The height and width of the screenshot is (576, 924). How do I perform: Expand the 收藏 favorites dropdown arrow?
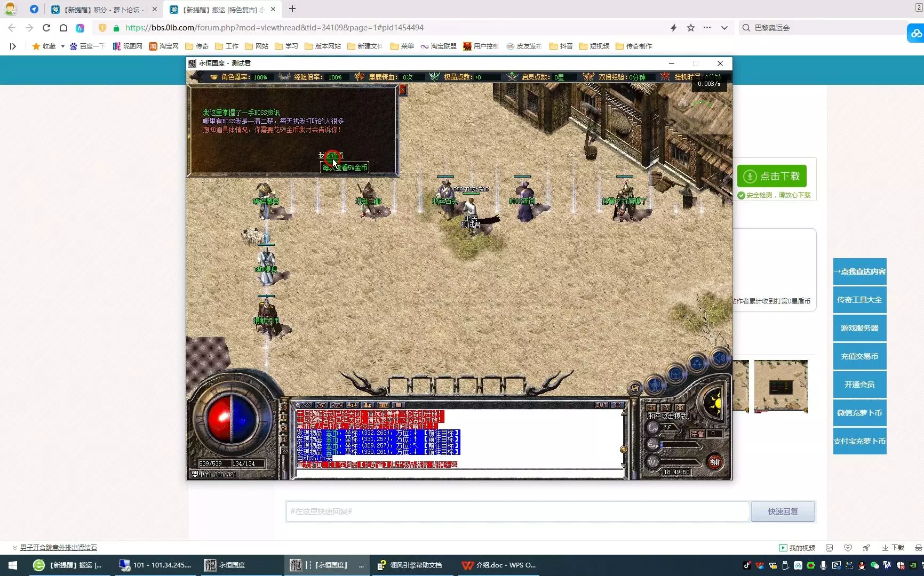62,46
